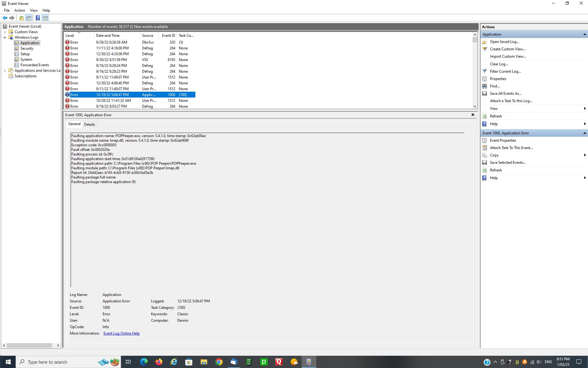
Task: Click the event list scroll-up arrow
Action: click(475, 35)
